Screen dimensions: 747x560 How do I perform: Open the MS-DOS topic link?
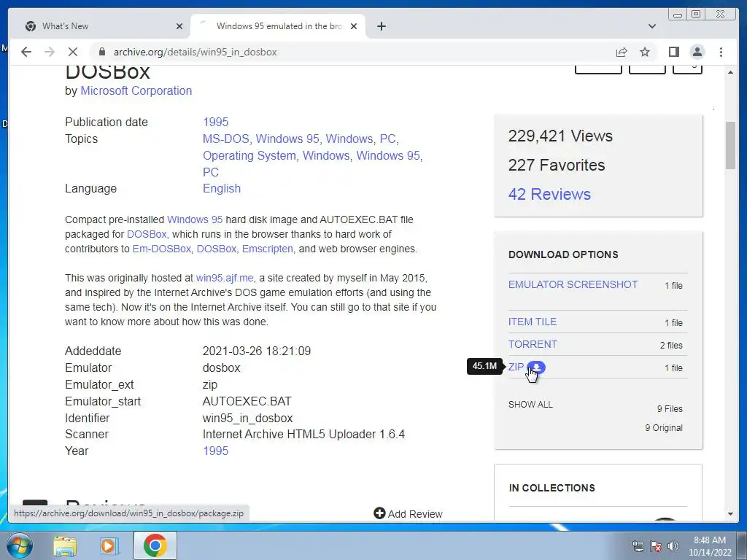point(226,139)
